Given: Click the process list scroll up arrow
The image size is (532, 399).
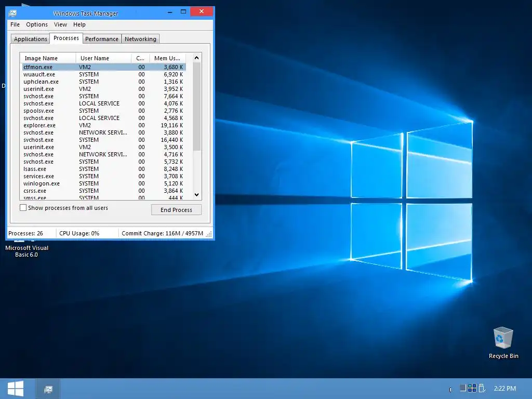Looking at the screenshot, I should pyautogui.click(x=196, y=58).
